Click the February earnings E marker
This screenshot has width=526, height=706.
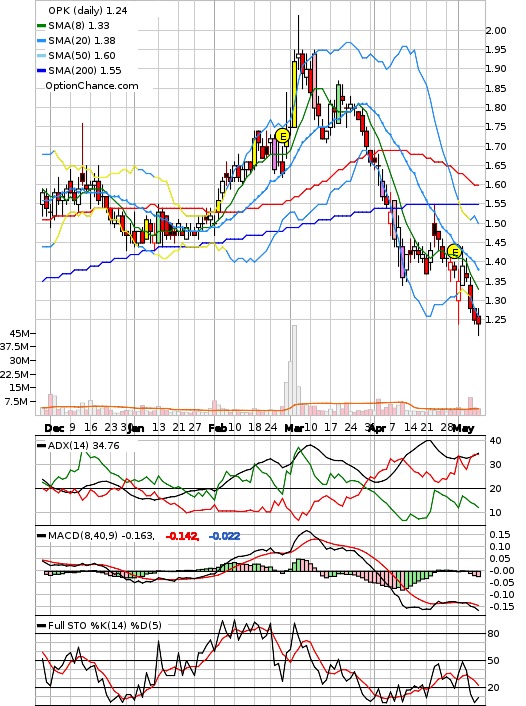[282, 136]
